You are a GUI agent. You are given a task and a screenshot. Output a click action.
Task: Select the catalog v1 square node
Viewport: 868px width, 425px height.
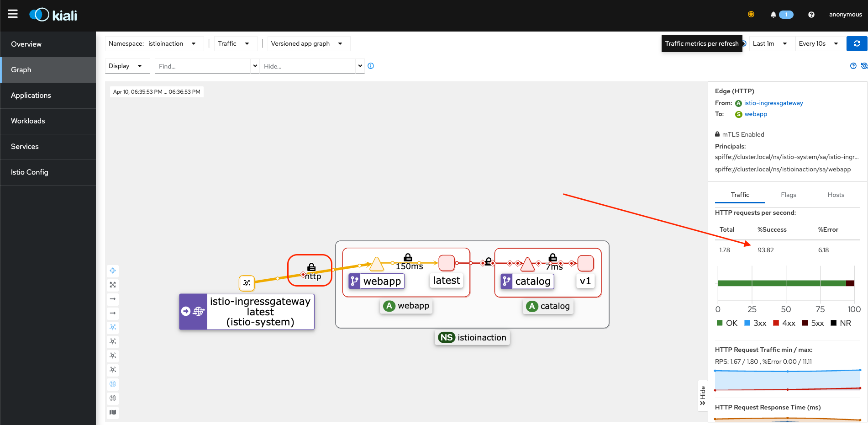click(x=585, y=263)
